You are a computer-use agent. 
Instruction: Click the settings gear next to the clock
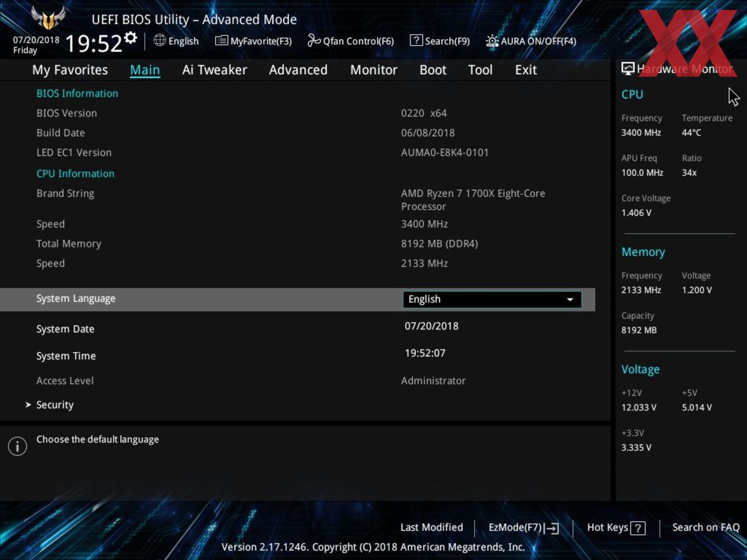pyautogui.click(x=130, y=38)
